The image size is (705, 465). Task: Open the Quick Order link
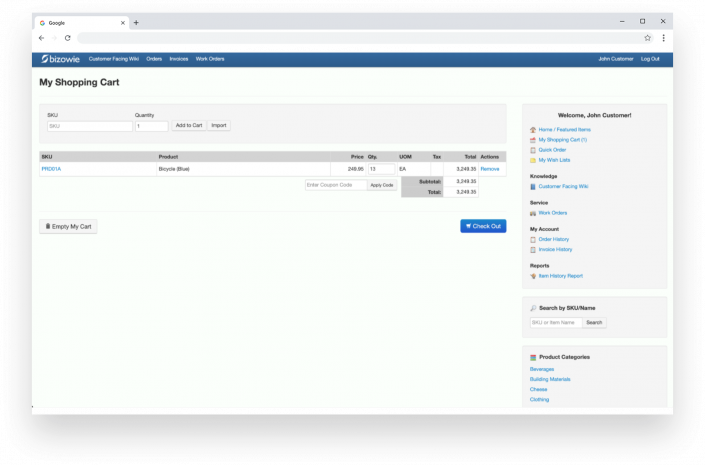point(552,150)
